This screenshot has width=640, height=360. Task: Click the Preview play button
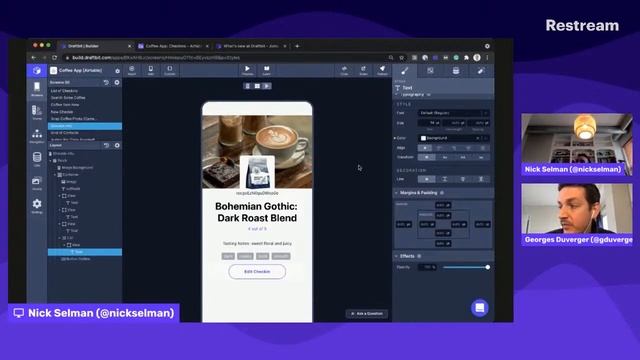coord(247,70)
